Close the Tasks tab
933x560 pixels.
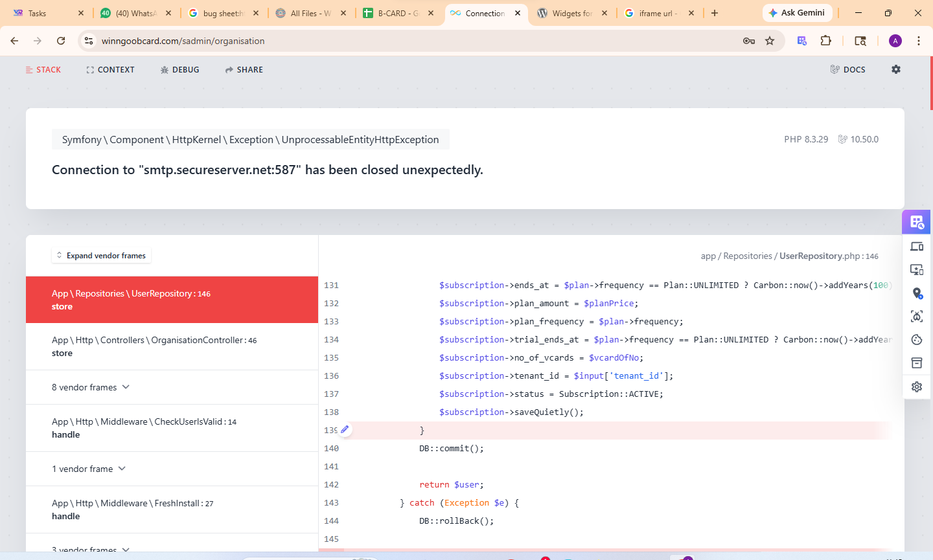click(81, 13)
